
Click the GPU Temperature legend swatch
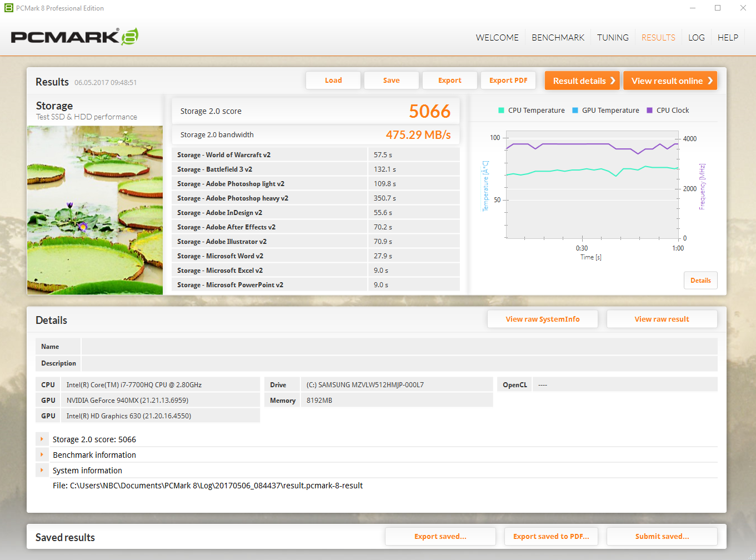pos(575,111)
